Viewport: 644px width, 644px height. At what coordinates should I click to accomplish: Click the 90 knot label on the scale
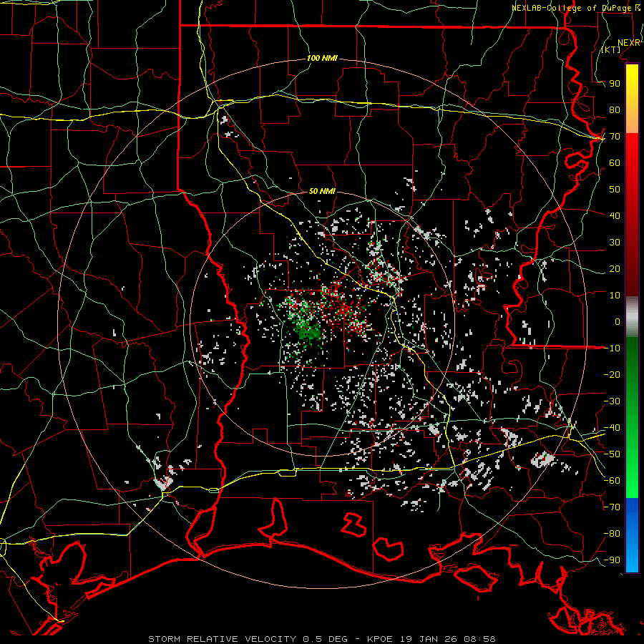coord(615,84)
